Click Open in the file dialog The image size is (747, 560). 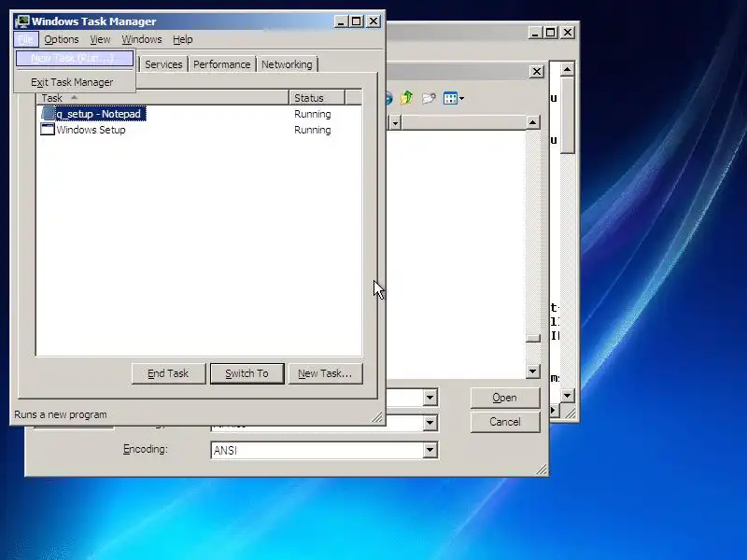[505, 398]
